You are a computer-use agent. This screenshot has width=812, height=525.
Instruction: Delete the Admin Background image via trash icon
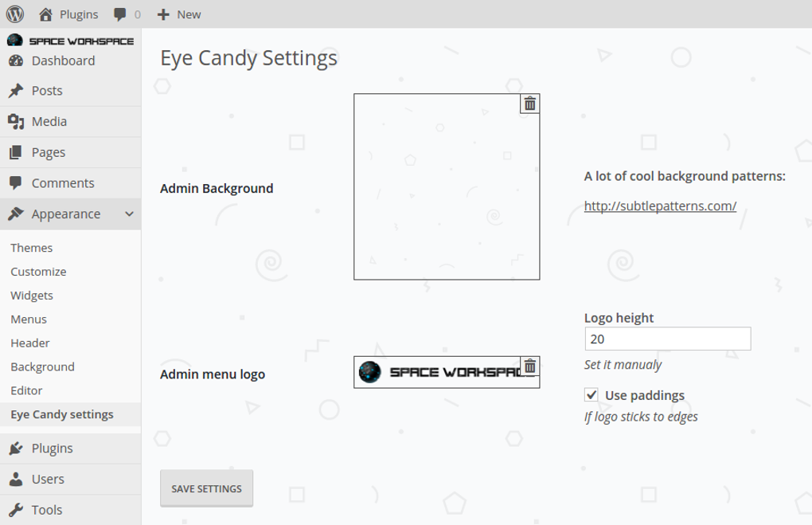pos(529,104)
